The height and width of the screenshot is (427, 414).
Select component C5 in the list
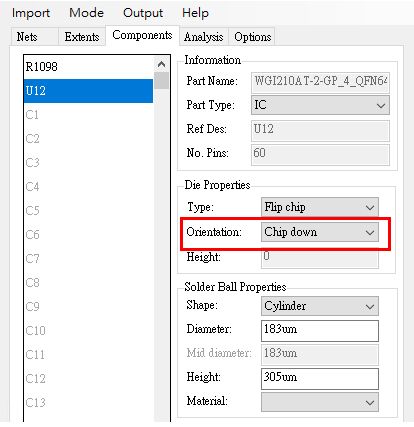[x=88, y=211]
